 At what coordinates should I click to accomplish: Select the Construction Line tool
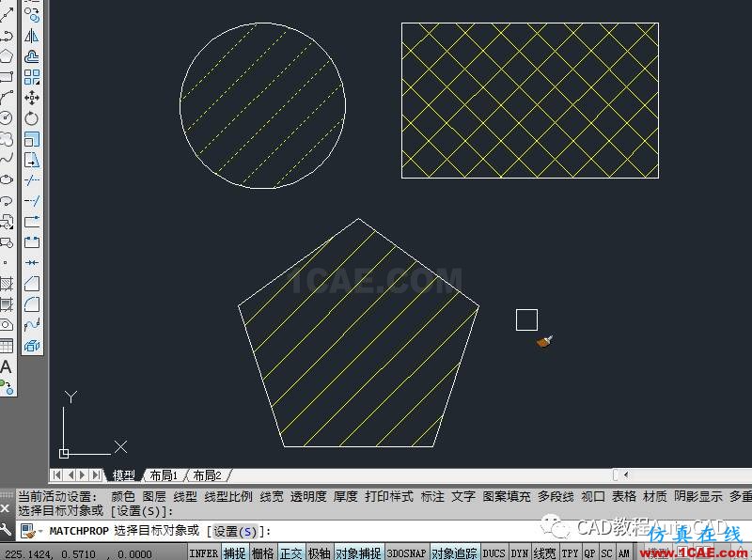click(x=7, y=15)
